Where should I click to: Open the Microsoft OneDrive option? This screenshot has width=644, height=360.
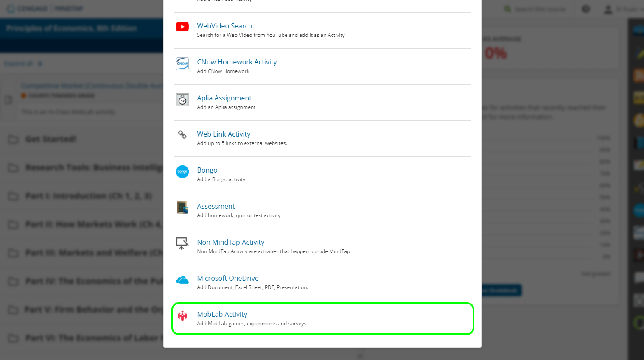228,278
